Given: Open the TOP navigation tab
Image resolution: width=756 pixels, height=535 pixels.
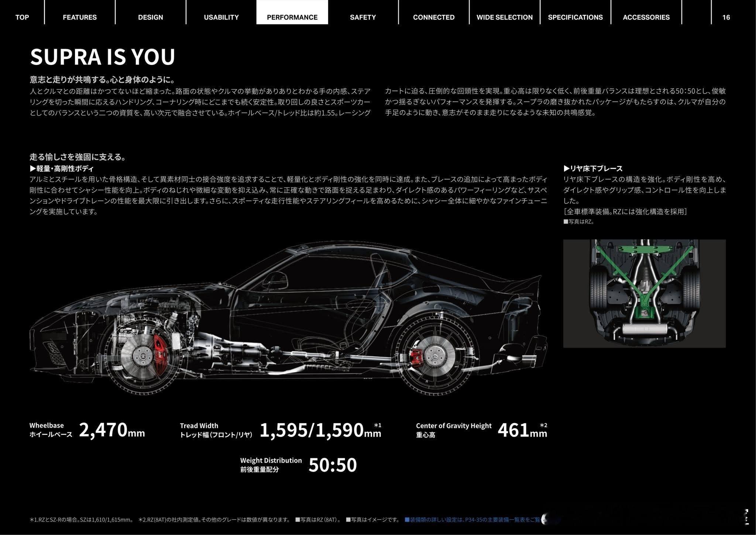Looking at the screenshot, I should (x=22, y=17).
